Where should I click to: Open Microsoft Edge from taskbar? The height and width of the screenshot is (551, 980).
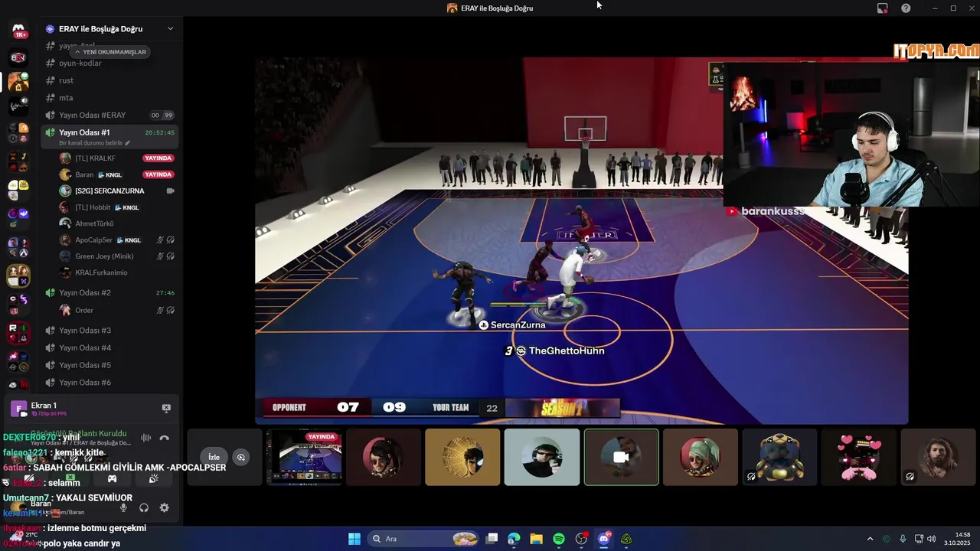pos(514,539)
